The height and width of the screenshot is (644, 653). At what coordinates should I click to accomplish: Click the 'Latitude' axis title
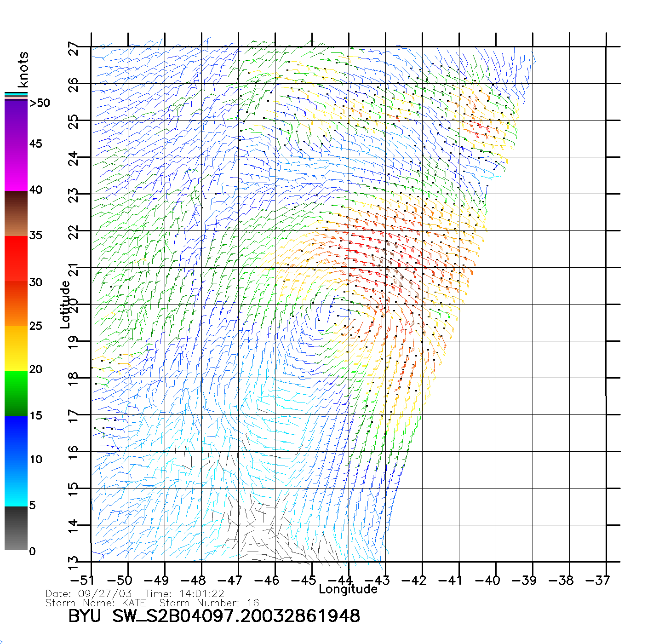pyautogui.click(x=65, y=305)
